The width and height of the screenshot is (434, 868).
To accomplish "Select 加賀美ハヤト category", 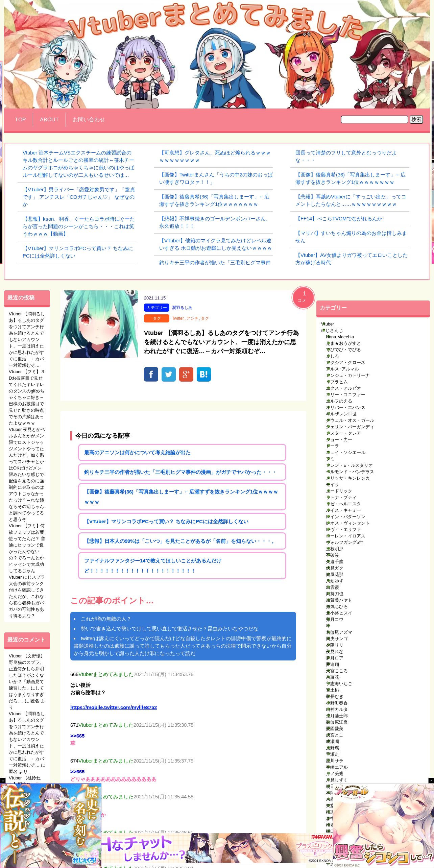I will pyautogui.click(x=339, y=600).
